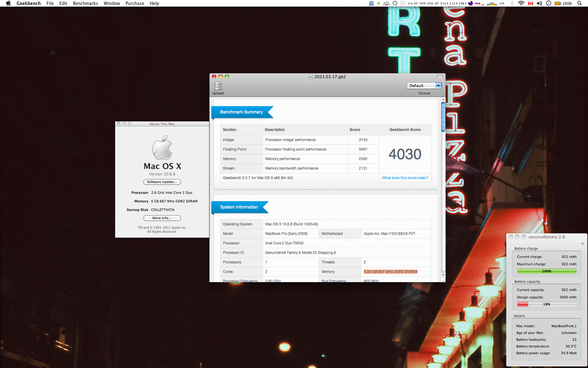The image size is (588, 368).
Task: Click the Bluetooth status icon
Action: 512,3
